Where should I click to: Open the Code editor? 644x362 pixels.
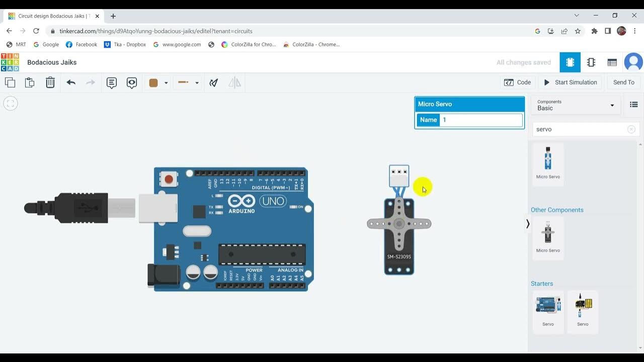(x=518, y=82)
